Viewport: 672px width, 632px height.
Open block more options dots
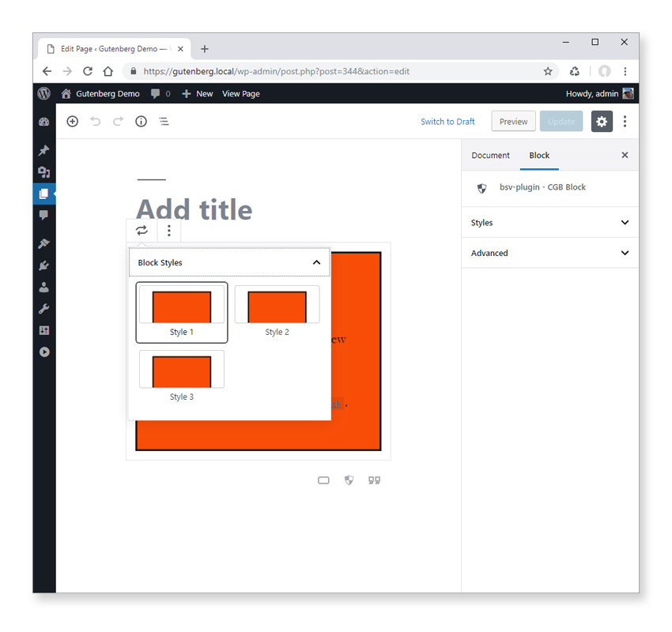[x=169, y=231]
